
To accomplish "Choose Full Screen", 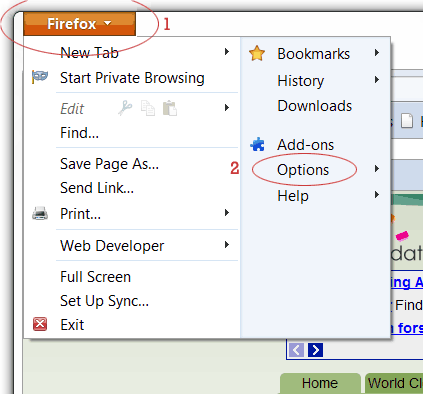I will (x=95, y=277).
